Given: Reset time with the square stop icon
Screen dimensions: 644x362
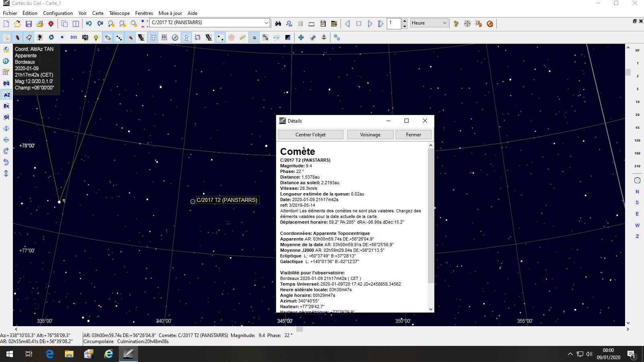Looking at the screenshot, I should coord(359,24).
